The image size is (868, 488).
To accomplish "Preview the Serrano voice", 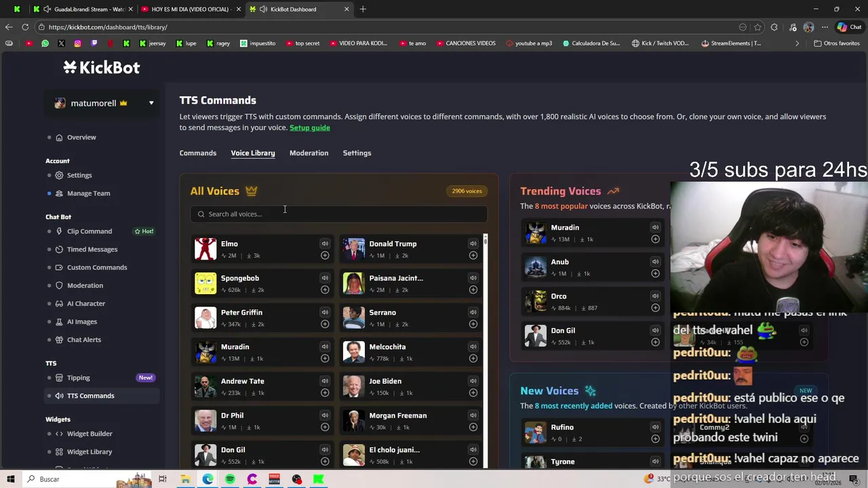I will click(x=473, y=312).
